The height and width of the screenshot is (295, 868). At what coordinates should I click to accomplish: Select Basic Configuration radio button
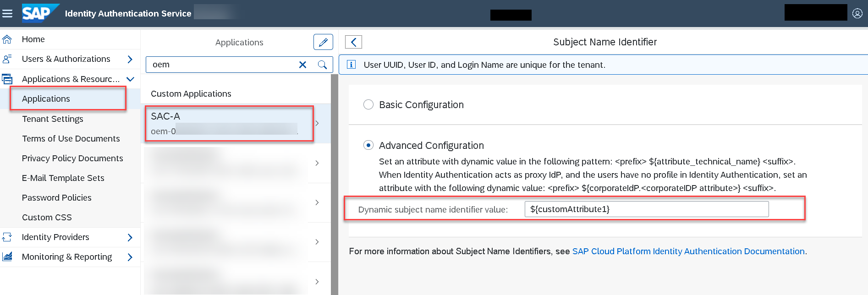point(368,104)
